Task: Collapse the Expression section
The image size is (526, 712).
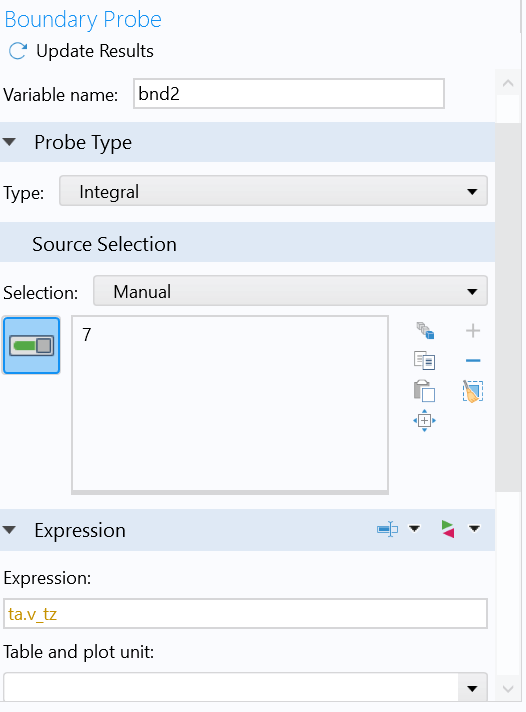Action: click(9, 530)
